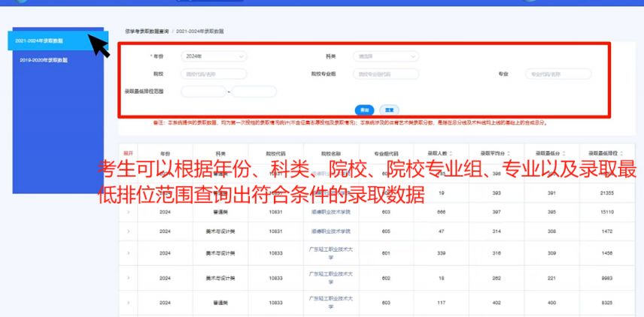
Task: Sort table by 录取最低分 column sort icon
Action: pos(564,153)
